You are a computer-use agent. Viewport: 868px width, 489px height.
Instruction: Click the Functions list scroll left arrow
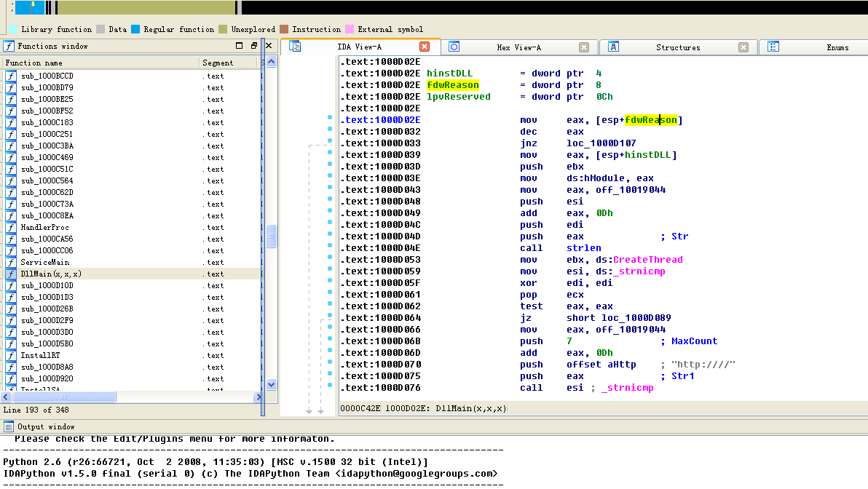6,397
